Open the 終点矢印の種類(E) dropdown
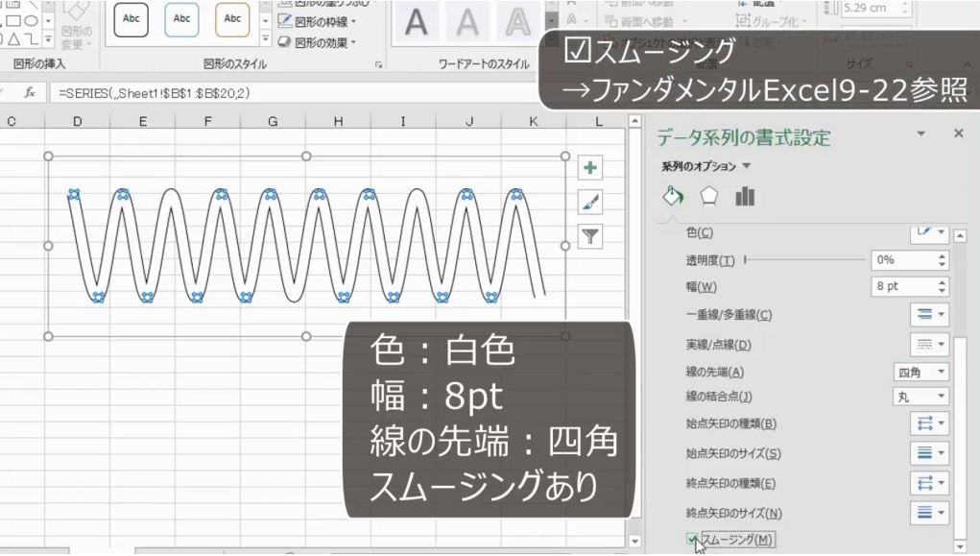 pos(929,483)
